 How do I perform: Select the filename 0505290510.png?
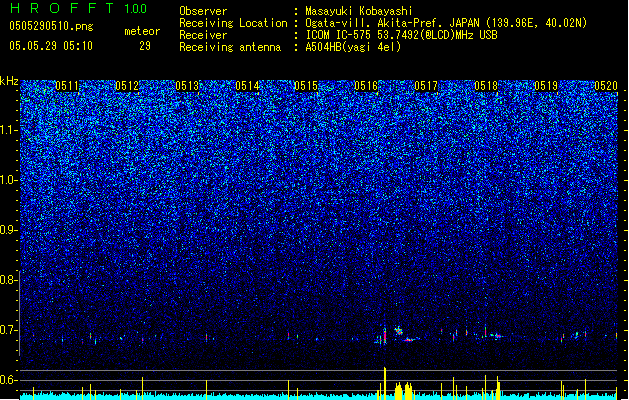click(x=51, y=26)
